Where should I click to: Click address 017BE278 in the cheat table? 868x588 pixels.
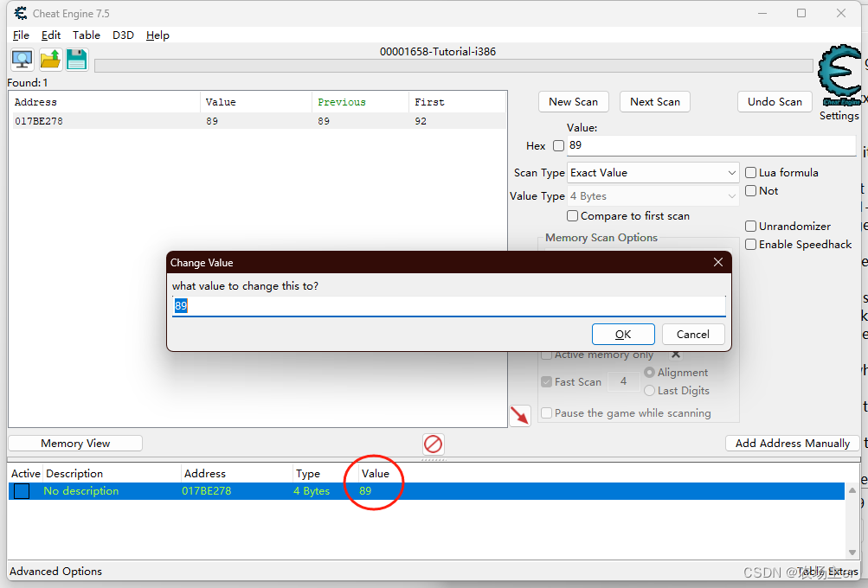tap(207, 490)
